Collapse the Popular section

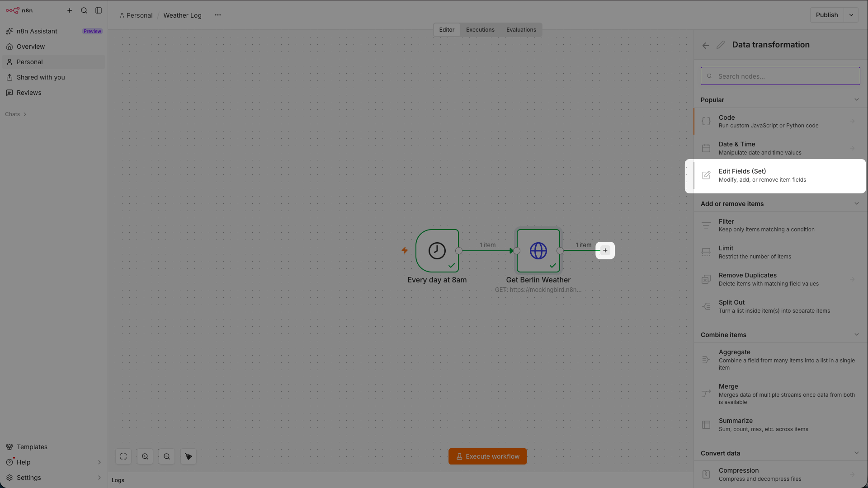click(x=856, y=100)
